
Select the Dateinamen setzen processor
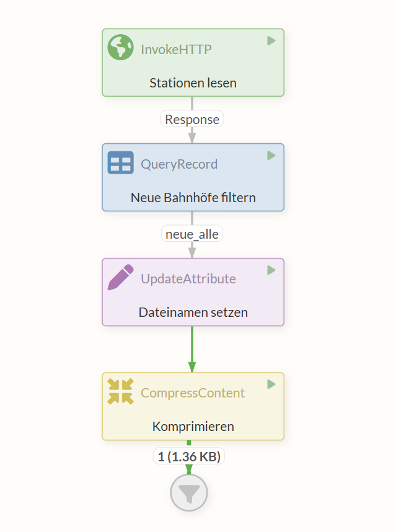coord(192,312)
